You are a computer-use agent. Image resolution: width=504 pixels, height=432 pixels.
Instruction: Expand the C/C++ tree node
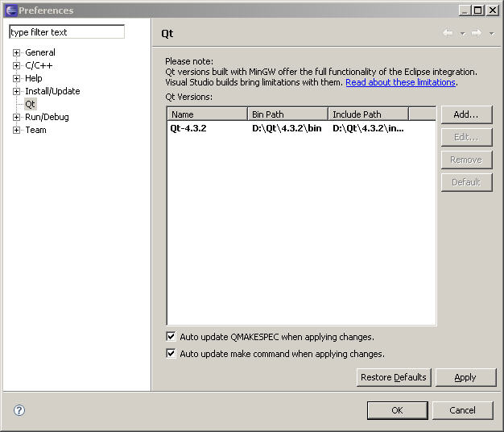point(16,65)
